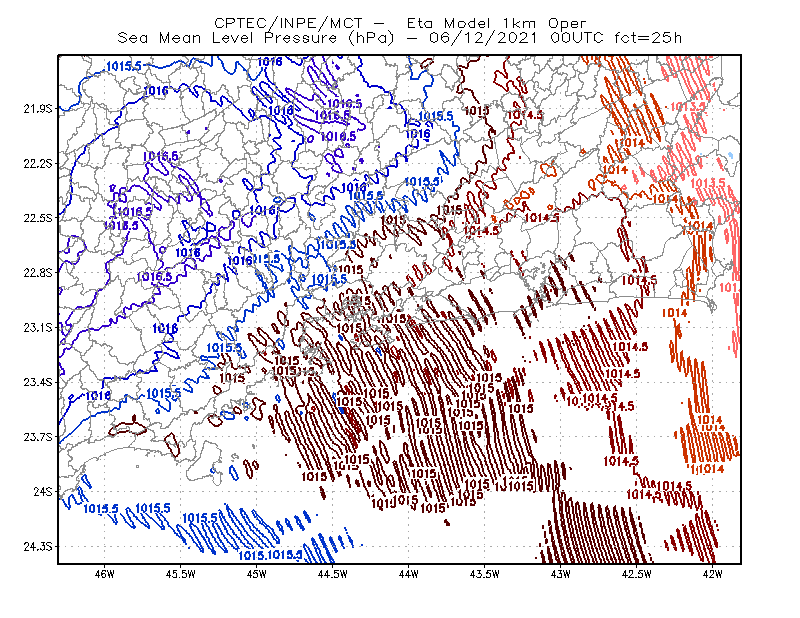Pick the 22.8S latitude axis label
The height and width of the screenshot is (618, 800).
[x=38, y=273]
